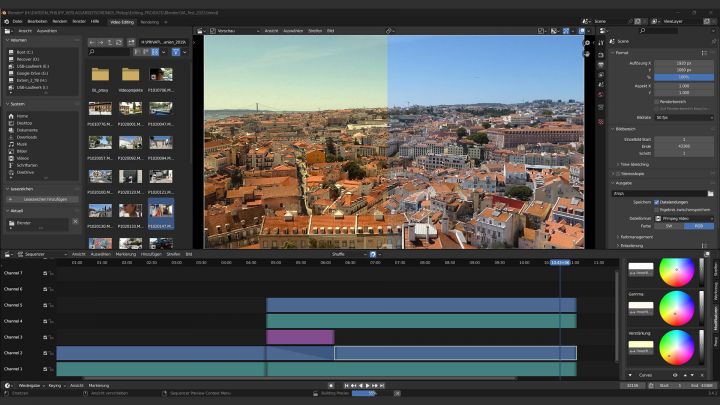Open the Dateiformat FFmpeg Video dropdown
The image size is (720, 405).
(x=684, y=219)
